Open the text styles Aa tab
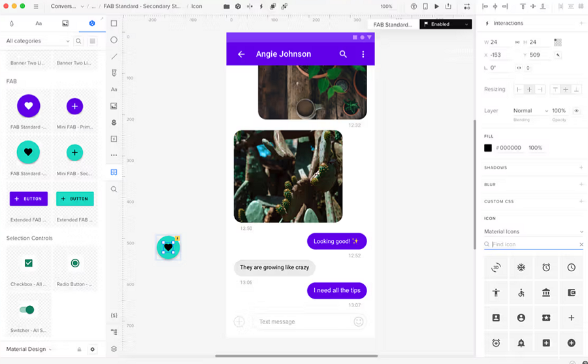Image resolution: width=588 pixels, height=364 pixels. pyautogui.click(x=39, y=24)
